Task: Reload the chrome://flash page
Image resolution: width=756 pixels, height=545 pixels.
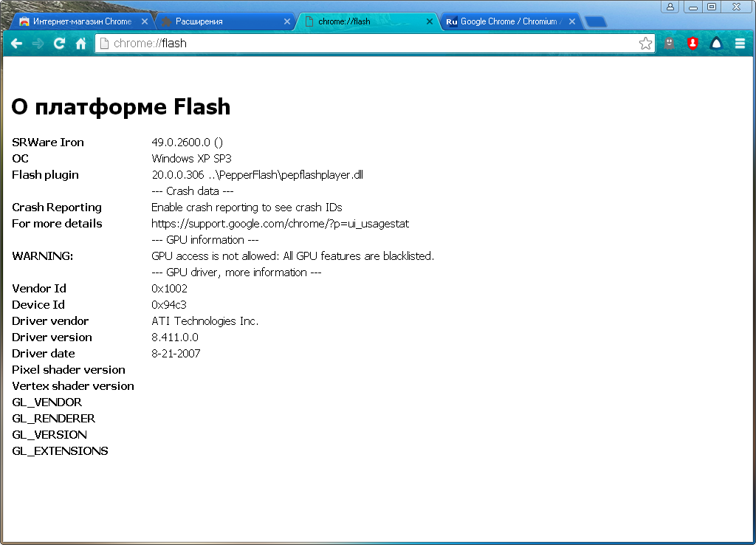Action: tap(59, 44)
